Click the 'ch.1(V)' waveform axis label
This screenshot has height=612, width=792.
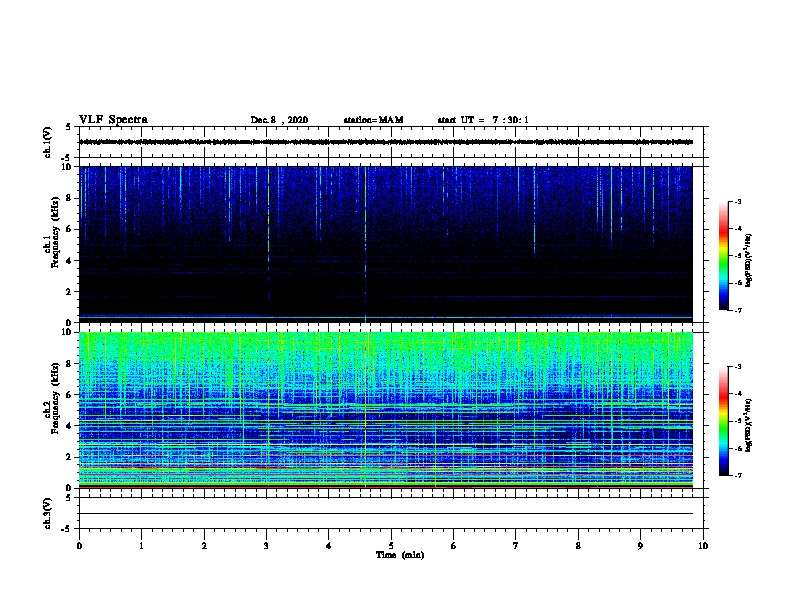tap(47, 142)
